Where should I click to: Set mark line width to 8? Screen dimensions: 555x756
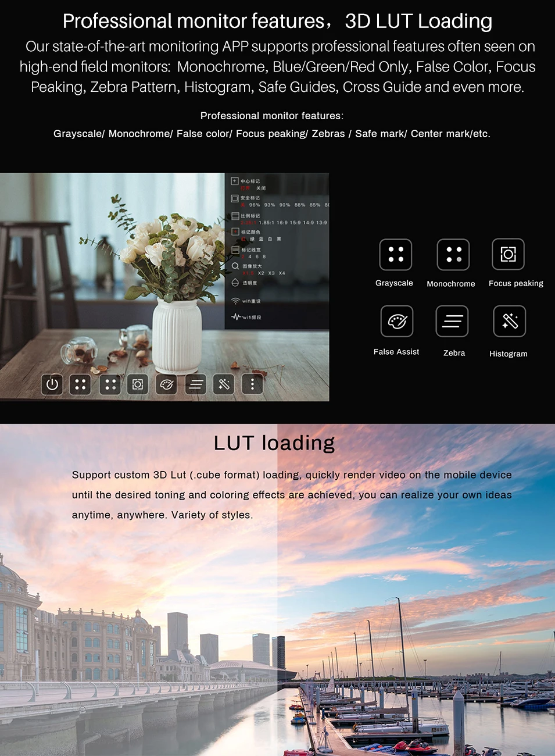click(264, 256)
